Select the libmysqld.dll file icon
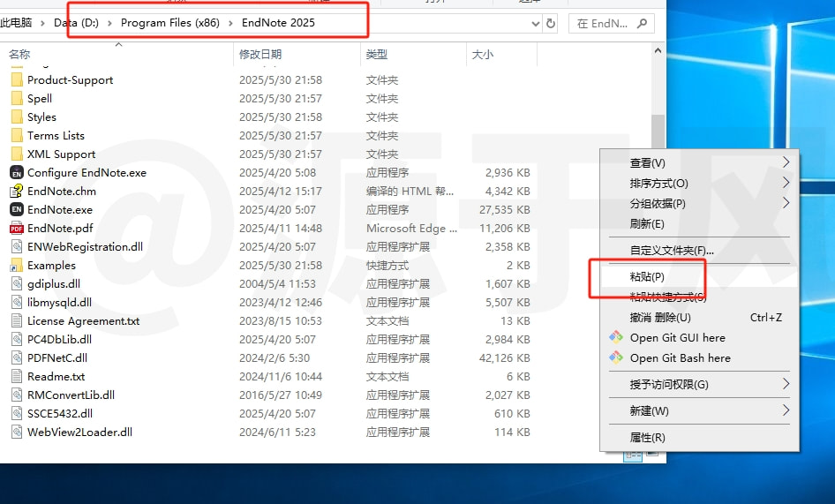 click(x=17, y=302)
